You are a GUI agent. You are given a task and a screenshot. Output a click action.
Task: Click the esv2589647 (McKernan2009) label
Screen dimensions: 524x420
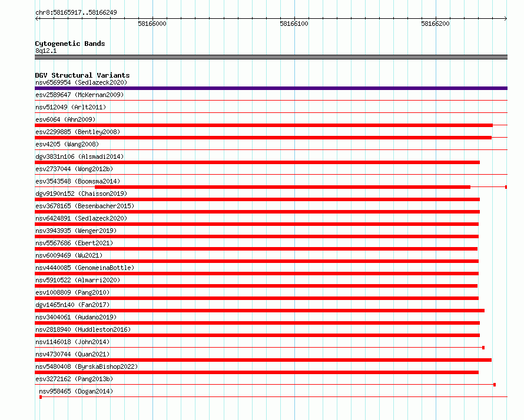pos(79,95)
